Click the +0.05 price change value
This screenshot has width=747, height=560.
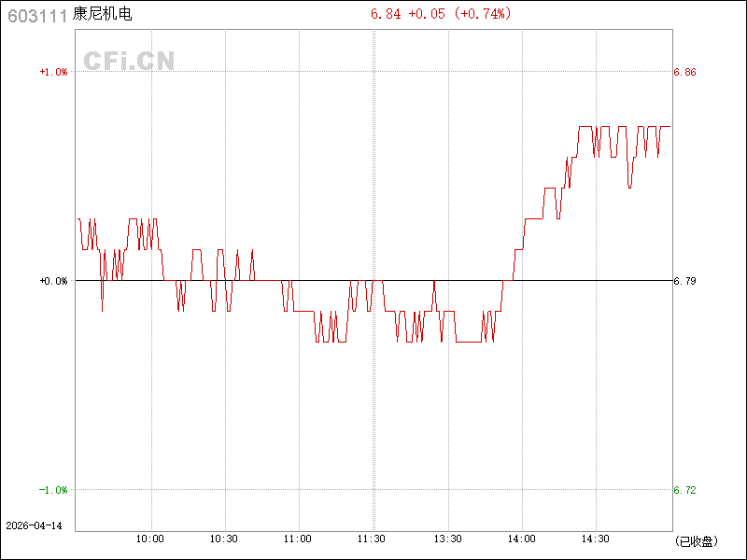(427, 14)
